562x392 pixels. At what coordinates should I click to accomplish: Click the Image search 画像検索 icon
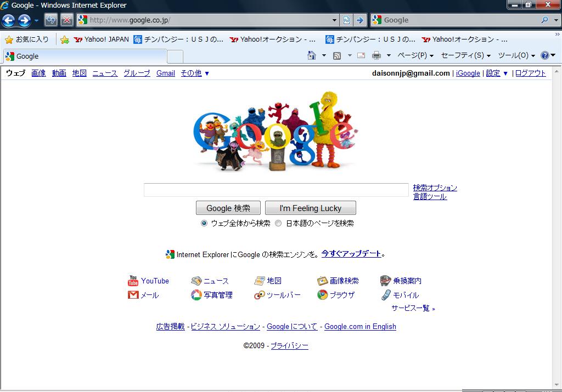[323, 281]
